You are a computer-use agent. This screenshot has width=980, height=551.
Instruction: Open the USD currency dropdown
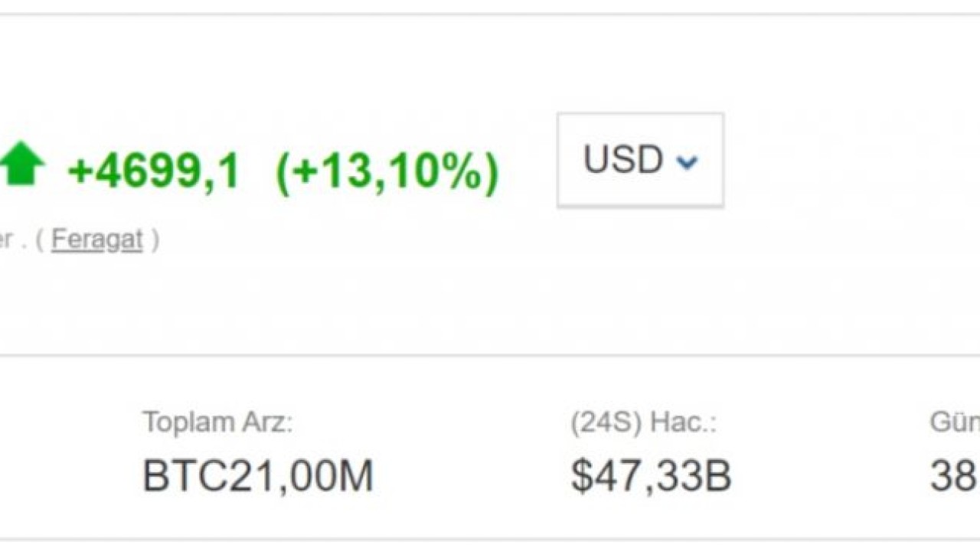click(x=640, y=160)
